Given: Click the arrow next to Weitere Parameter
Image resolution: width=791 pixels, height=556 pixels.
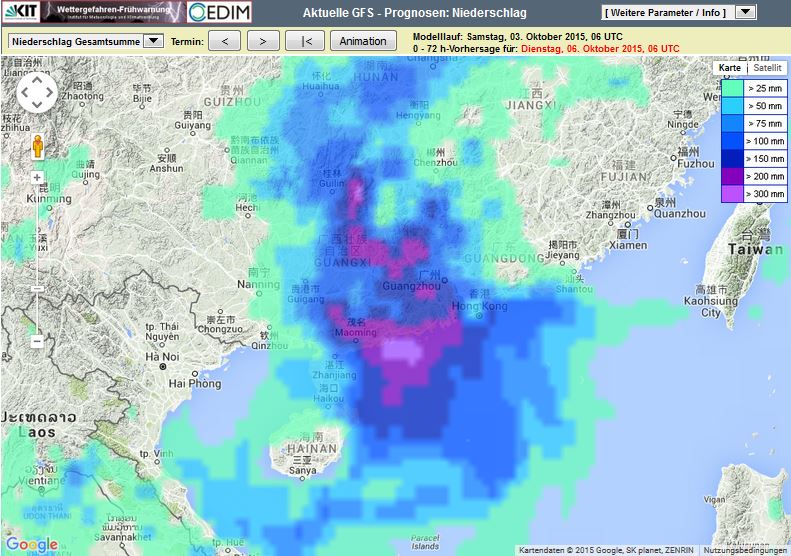Looking at the screenshot, I should 746,12.
